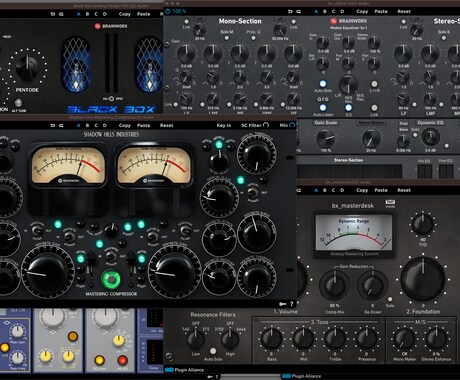Click redo arrow in bx_digital toolbar
The width and height of the screenshot is (460, 380).
pos(299,11)
